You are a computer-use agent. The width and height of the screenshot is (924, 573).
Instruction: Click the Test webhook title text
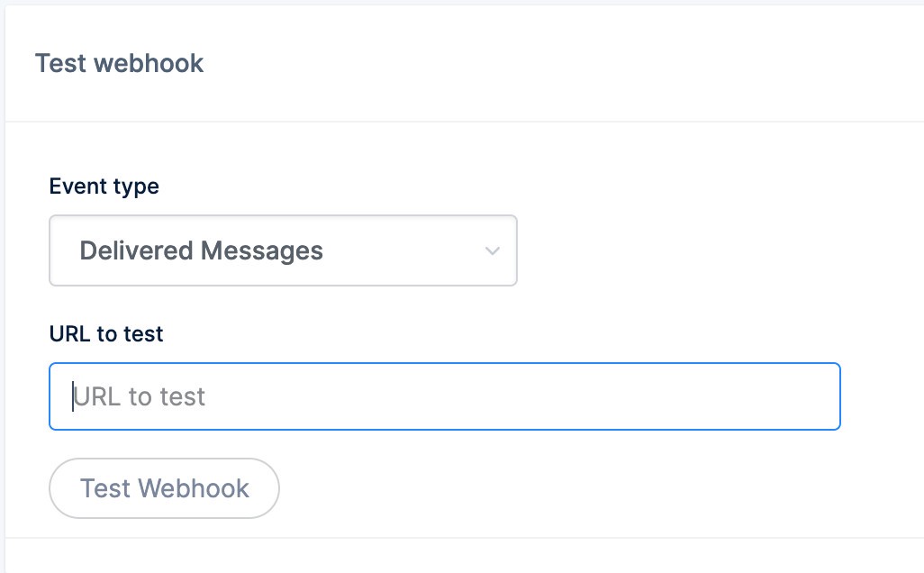coord(119,64)
